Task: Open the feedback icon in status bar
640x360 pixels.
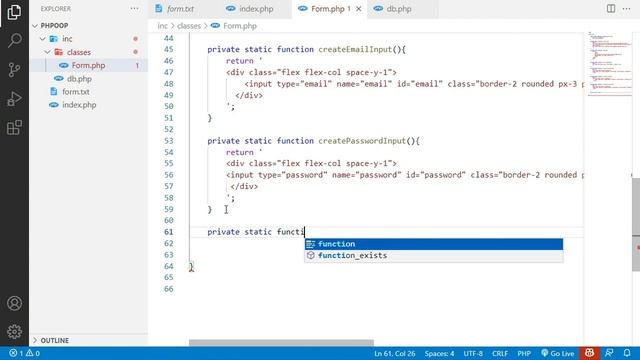Action: (609, 353)
